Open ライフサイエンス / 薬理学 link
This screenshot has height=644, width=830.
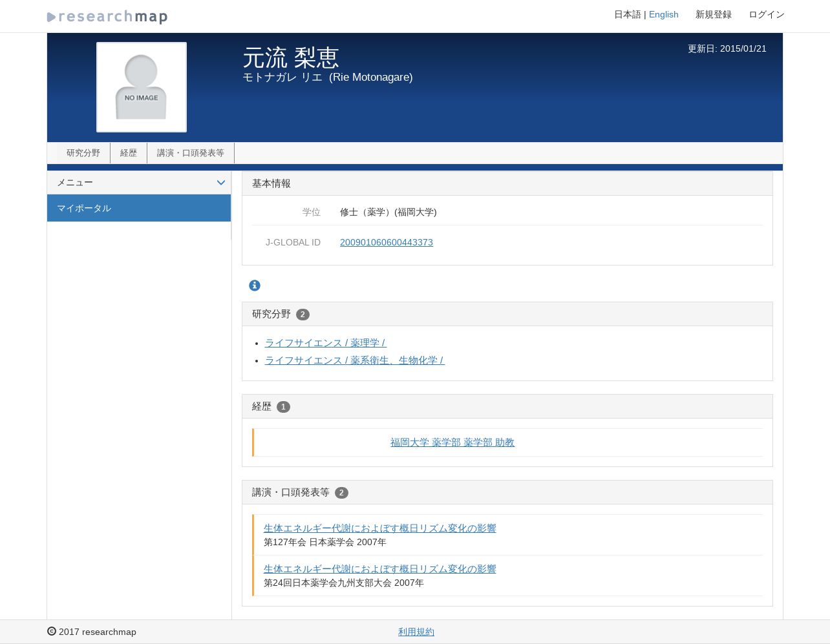(x=326, y=343)
